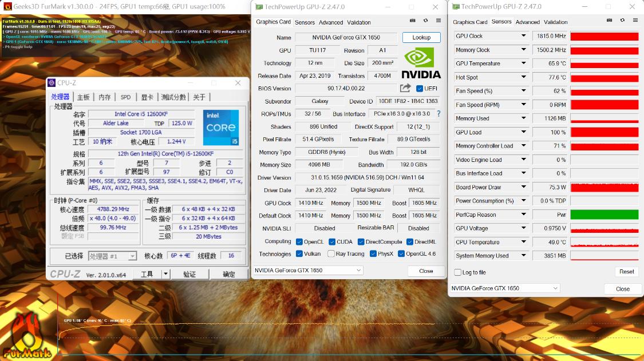Click the NVIDIA logo on Graphics Card tab
Screen dimensions: 644x361
(421, 63)
